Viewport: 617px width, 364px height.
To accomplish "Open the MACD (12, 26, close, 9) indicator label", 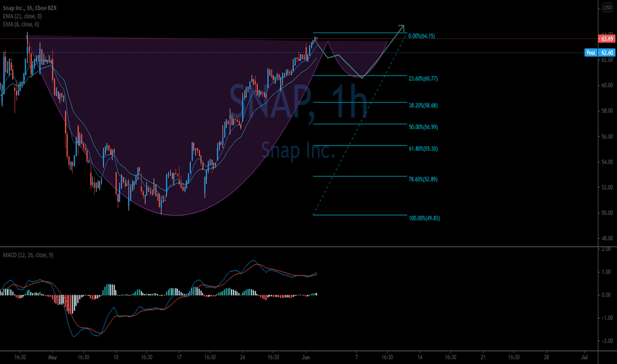I will point(28,255).
